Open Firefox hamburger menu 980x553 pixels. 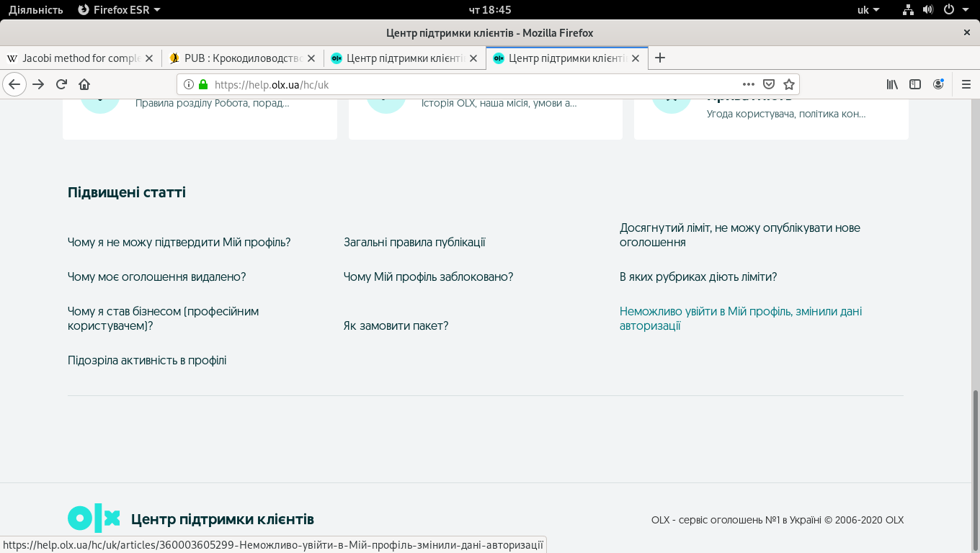pos(966,84)
